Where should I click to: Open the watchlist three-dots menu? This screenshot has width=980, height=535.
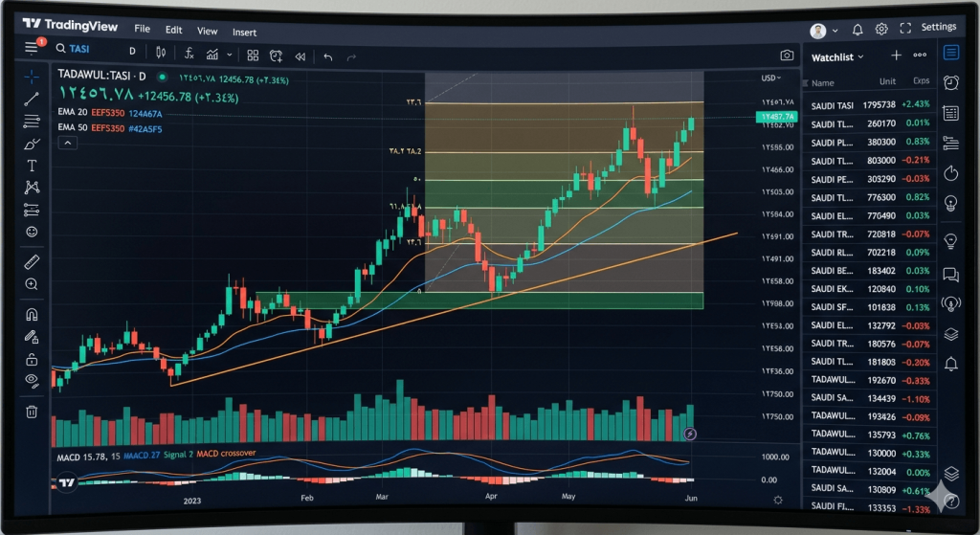[x=920, y=55]
